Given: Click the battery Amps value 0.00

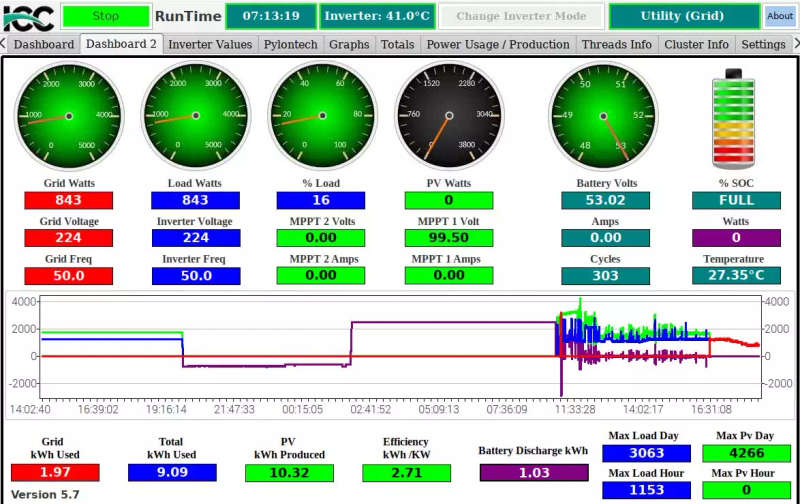Looking at the screenshot, I should coord(606,238).
